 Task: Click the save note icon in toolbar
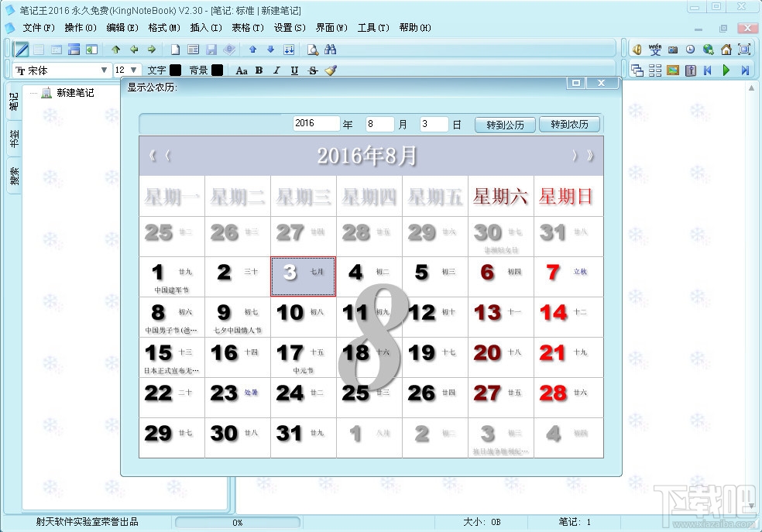(211, 50)
